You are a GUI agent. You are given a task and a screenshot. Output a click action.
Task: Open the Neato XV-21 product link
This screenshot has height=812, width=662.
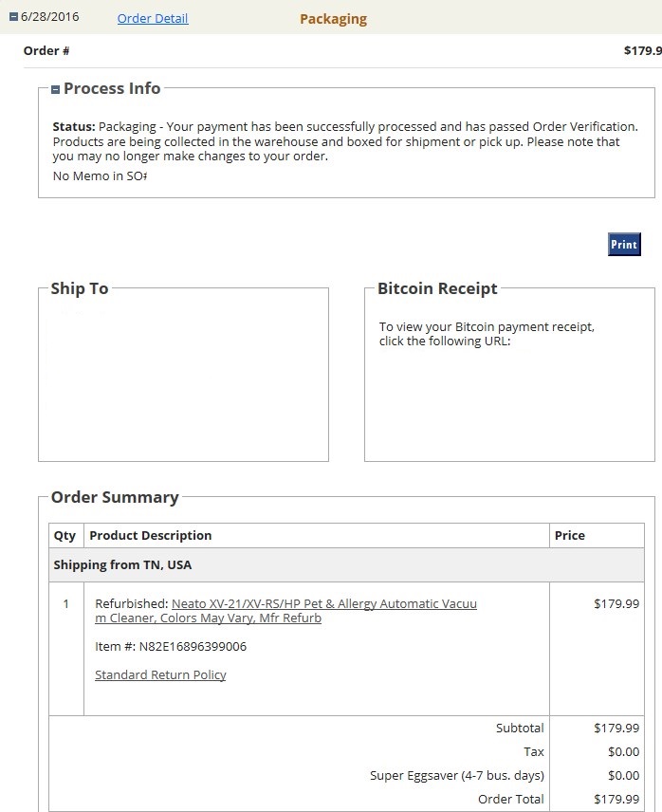(x=323, y=603)
